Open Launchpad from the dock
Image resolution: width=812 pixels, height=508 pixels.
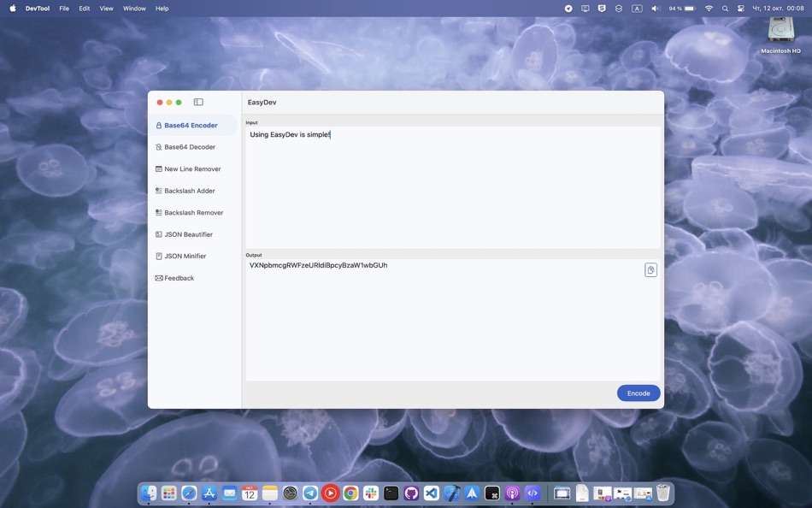click(x=169, y=493)
